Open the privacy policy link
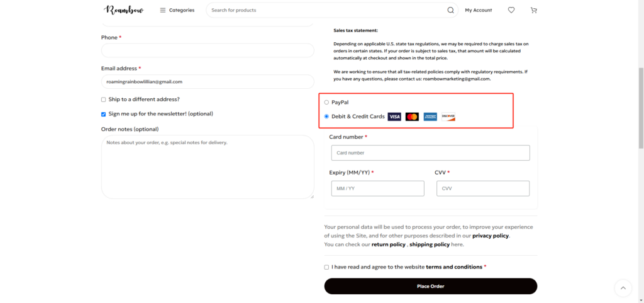 491,236
